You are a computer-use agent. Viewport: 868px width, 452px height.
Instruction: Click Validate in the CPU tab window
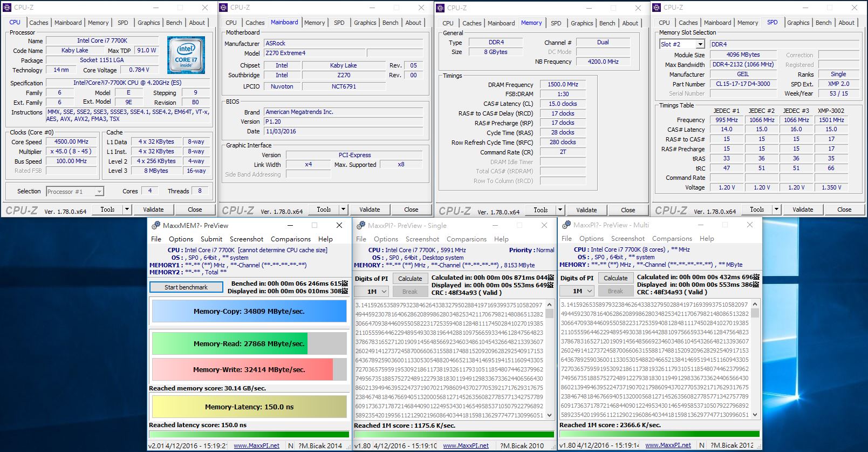pyautogui.click(x=153, y=210)
